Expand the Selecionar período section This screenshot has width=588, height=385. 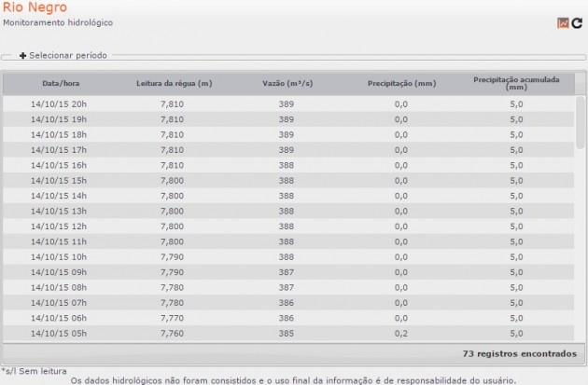[x=67, y=56]
